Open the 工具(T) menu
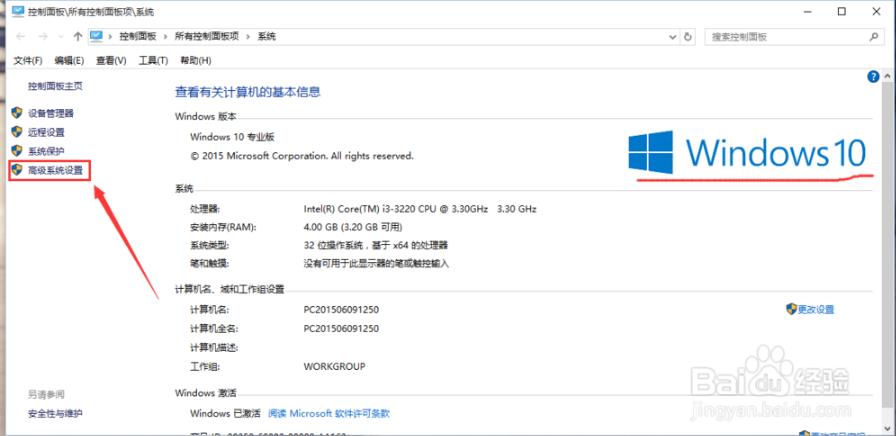The image size is (896, 436). coord(153,61)
